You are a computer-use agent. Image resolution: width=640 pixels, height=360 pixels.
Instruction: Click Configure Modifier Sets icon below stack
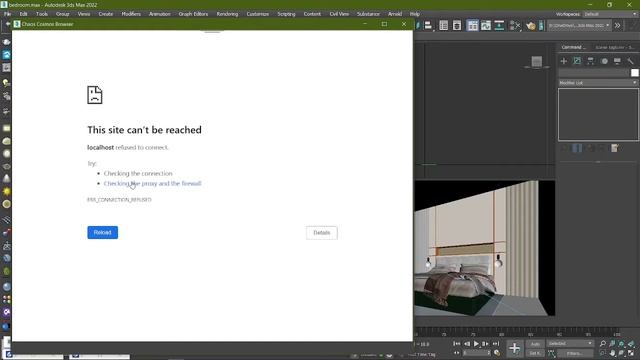pos(615,148)
